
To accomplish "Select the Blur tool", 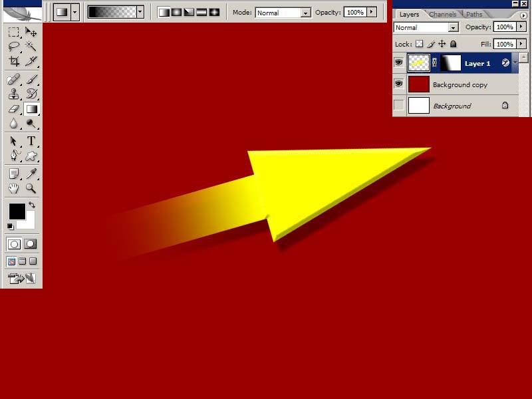I will tap(13, 124).
